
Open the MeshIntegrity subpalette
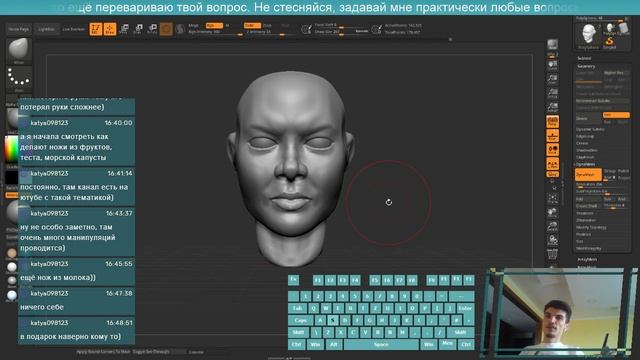click(588, 248)
